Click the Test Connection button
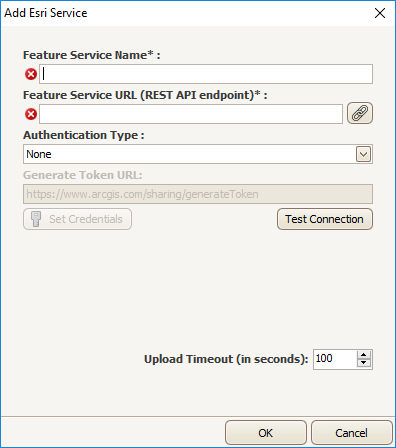The height and width of the screenshot is (448, 396). click(x=325, y=219)
